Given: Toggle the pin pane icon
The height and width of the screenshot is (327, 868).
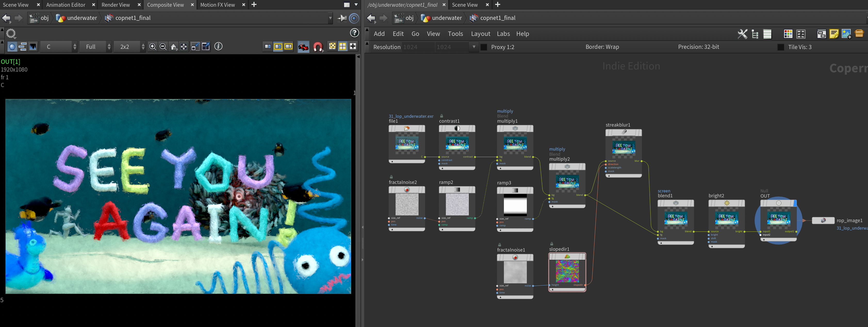Looking at the screenshot, I should [x=342, y=18].
